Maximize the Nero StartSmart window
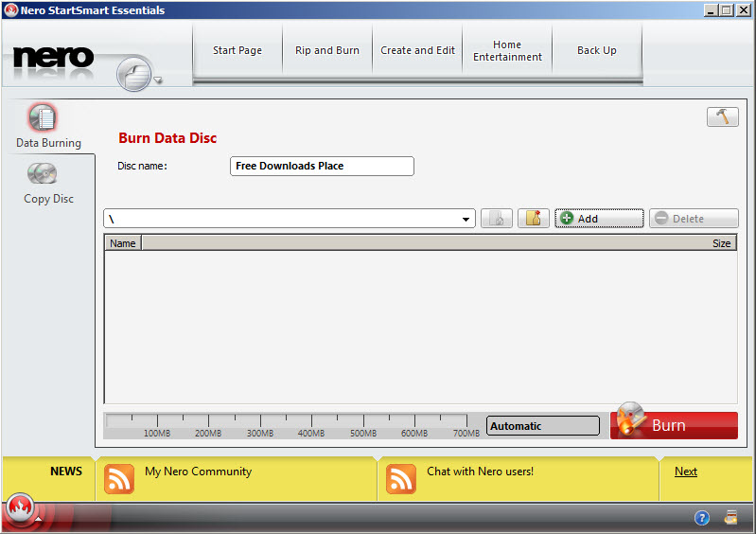The image size is (756, 534). (727, 10)
